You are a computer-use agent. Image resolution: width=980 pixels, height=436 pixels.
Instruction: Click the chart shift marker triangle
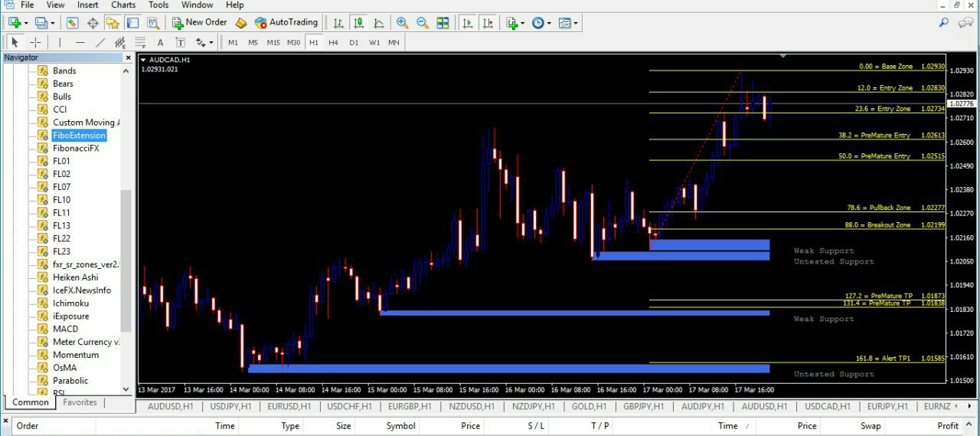click(783, 56)
